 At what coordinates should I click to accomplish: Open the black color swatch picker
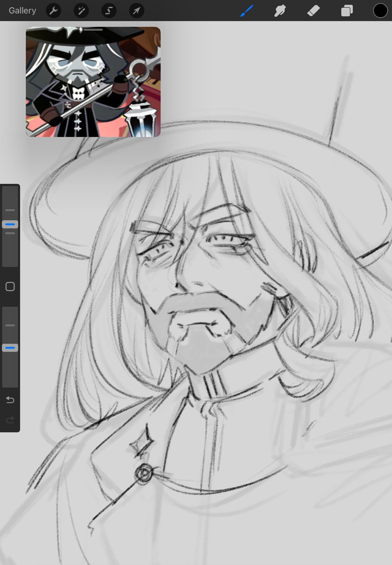(x=380, y=11)
